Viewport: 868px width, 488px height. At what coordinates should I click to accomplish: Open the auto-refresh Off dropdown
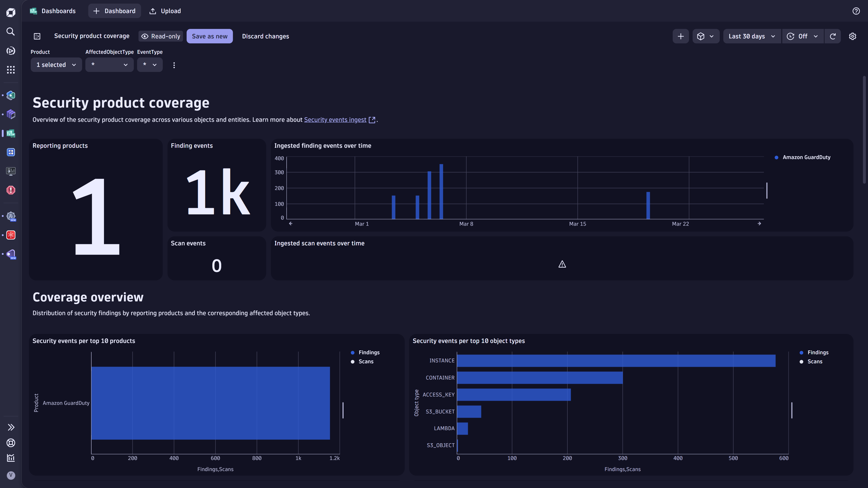click(x=803, y=36)
